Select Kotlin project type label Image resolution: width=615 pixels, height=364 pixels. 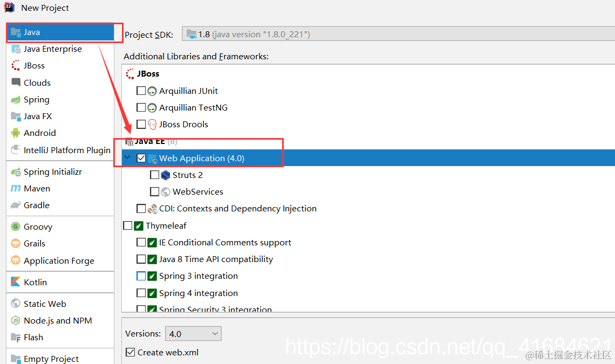click(35, 283)
